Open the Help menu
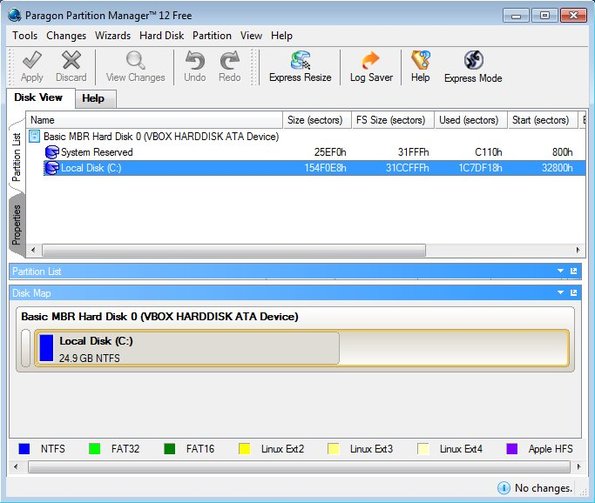This screenshot has height=503, width=595. coord(282,35)
